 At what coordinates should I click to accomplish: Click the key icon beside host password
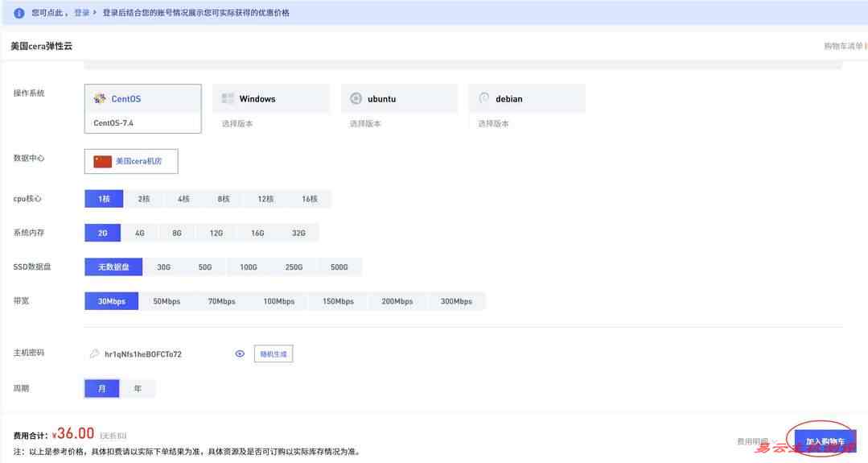[94, 353]
